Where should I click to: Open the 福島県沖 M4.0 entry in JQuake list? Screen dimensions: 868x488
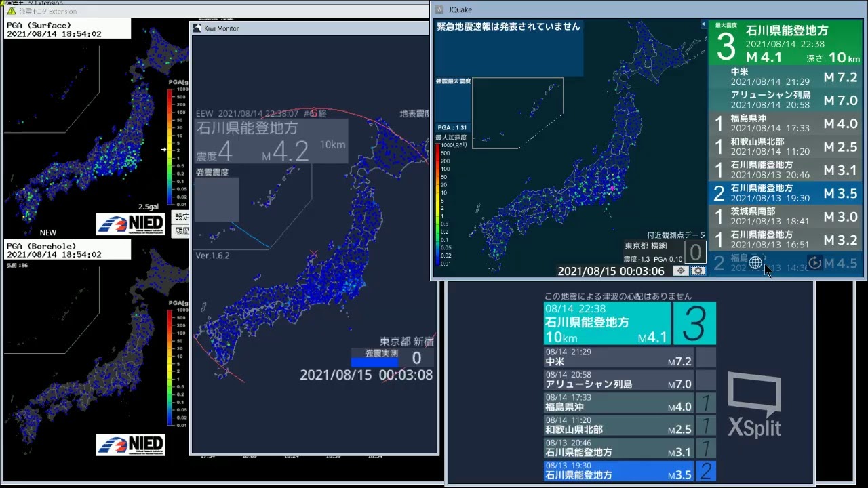point(785,123)
